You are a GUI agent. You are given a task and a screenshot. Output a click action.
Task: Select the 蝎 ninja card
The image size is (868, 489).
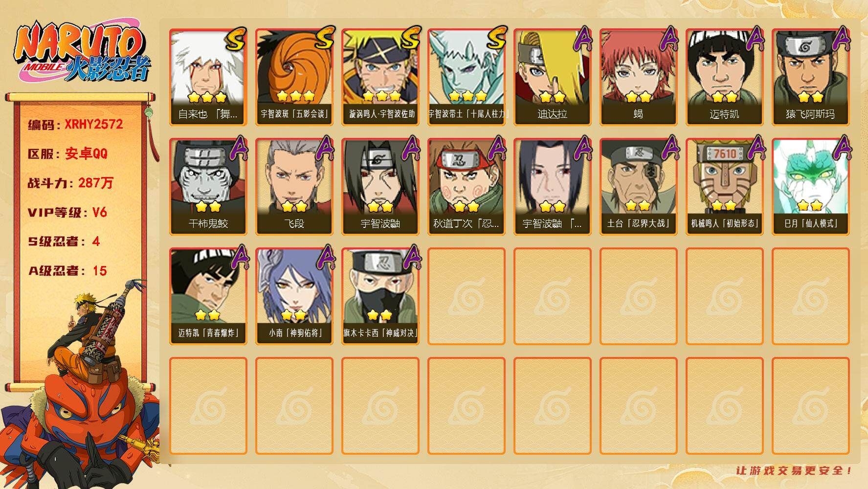pos(639,77)
